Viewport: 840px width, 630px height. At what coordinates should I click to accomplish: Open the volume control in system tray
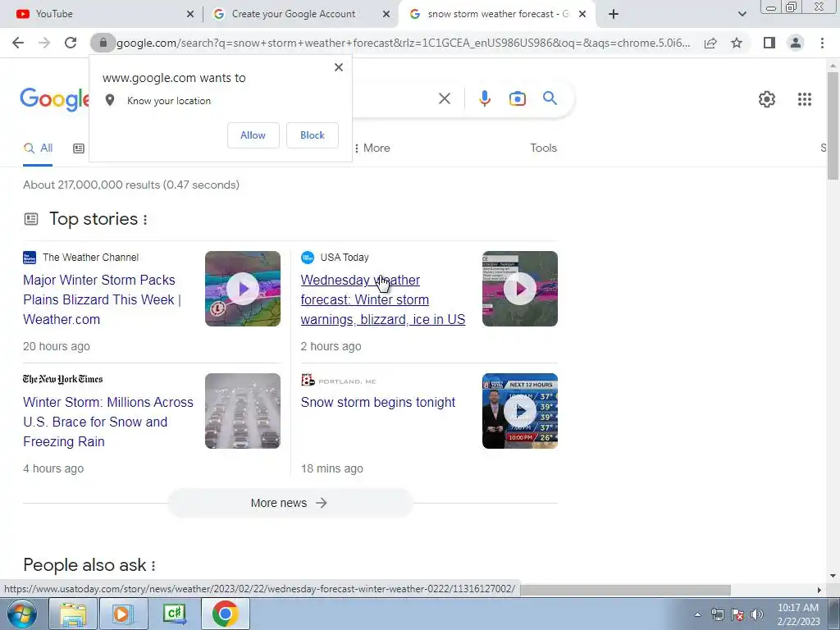[x=757, y=614]
